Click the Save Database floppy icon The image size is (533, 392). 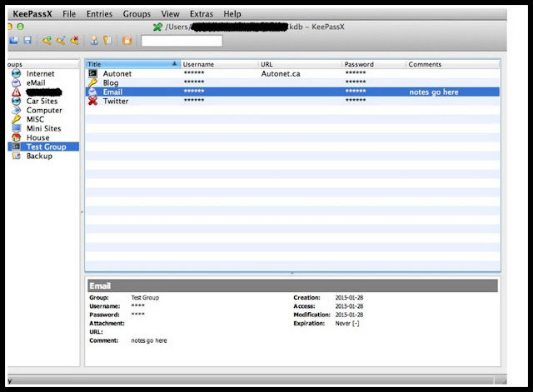27,41
